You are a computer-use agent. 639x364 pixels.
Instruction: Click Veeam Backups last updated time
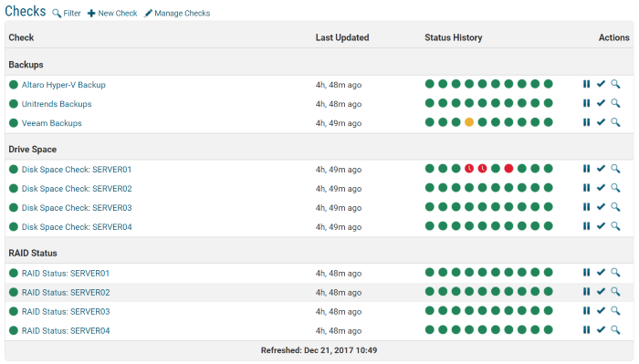[x=339, y=123]
